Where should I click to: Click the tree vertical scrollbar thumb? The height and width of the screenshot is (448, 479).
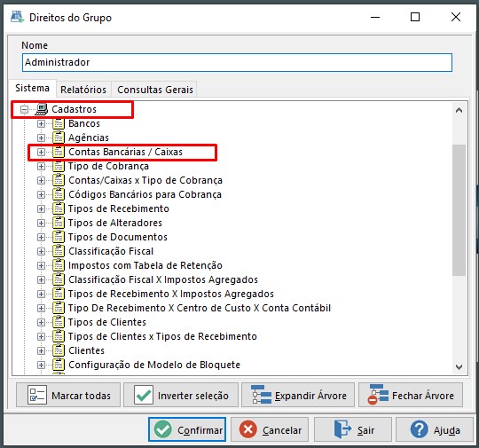tap(459, 210)
